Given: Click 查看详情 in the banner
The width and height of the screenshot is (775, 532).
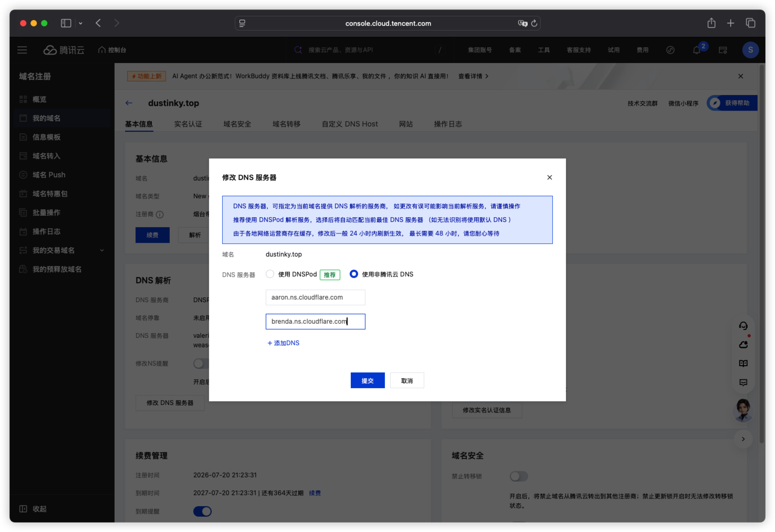Looking at the screenshot, I should point(474,76).
